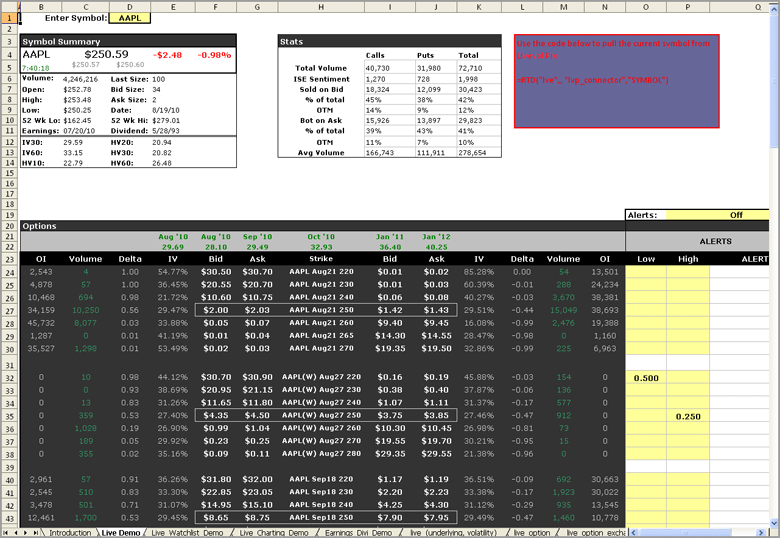The height and width of the screenshot is (538, 780).
Task: Click total calls volume 40,730
Action: (x=378, y=68)
